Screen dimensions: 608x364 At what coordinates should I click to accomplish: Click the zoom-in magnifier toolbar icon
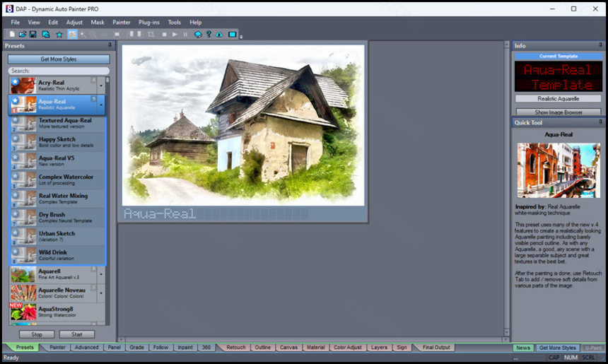pos(83,35)
